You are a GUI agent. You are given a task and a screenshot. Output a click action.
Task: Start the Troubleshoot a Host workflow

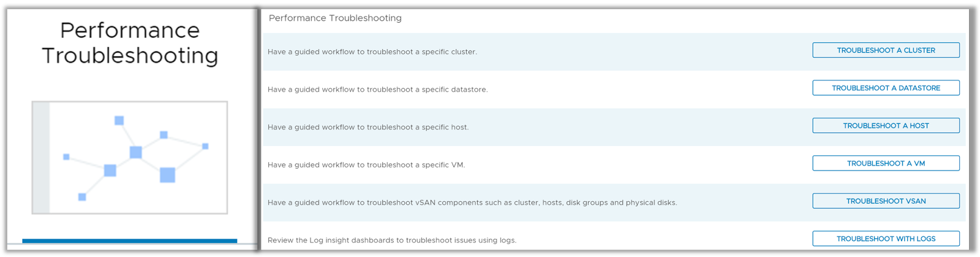tap(886, 126)
